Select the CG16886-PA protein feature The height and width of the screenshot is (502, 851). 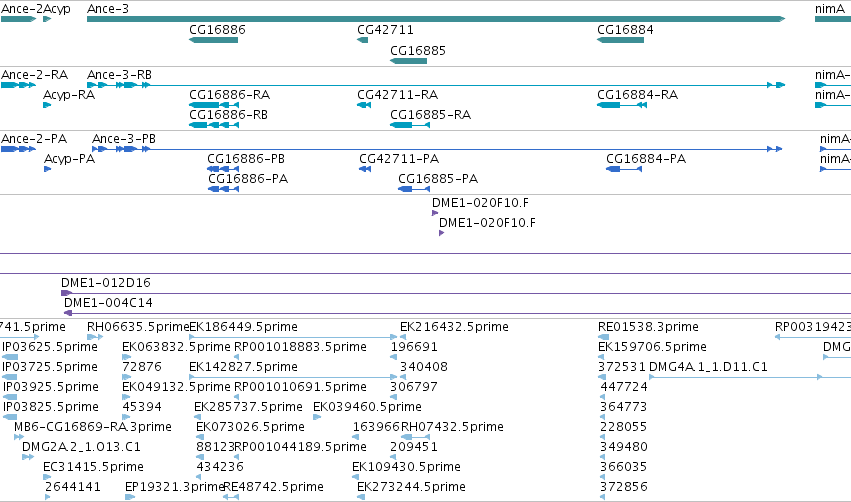[223, 189]
